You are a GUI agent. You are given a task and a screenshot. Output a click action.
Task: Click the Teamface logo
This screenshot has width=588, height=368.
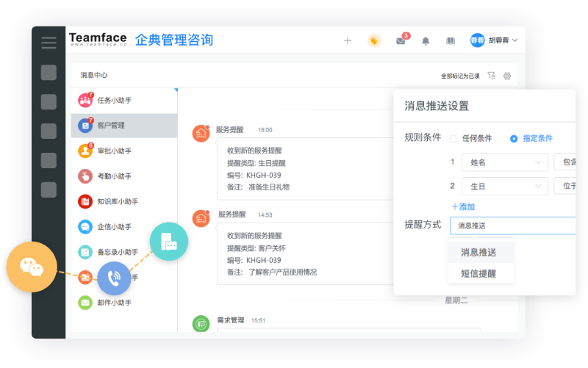click(x=98, y=39)
